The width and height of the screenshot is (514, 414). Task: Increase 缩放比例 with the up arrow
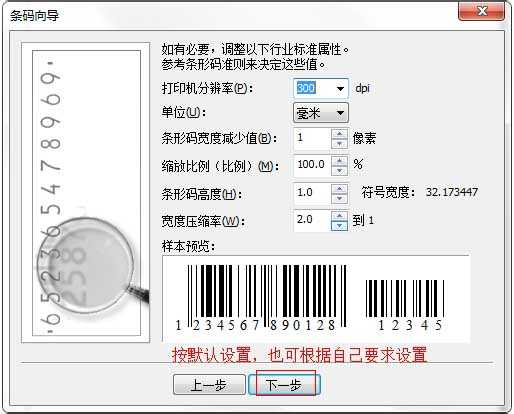pyautogui.click(x=339, y=161)
